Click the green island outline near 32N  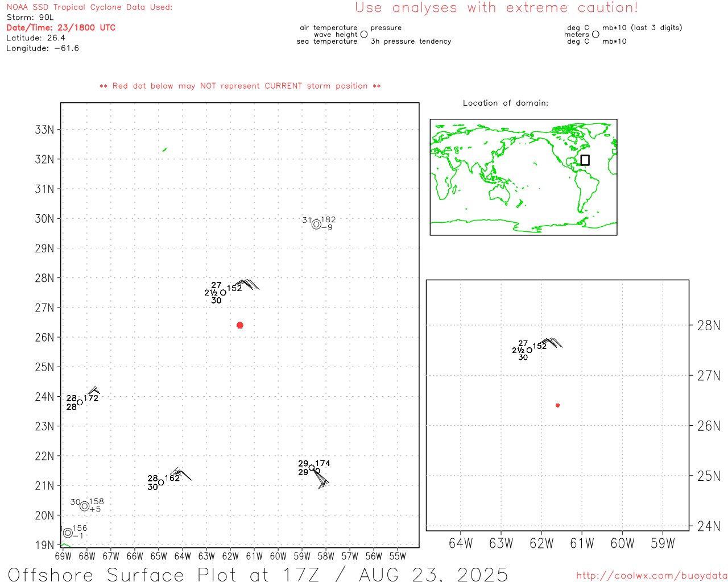[x=164, y=149]
